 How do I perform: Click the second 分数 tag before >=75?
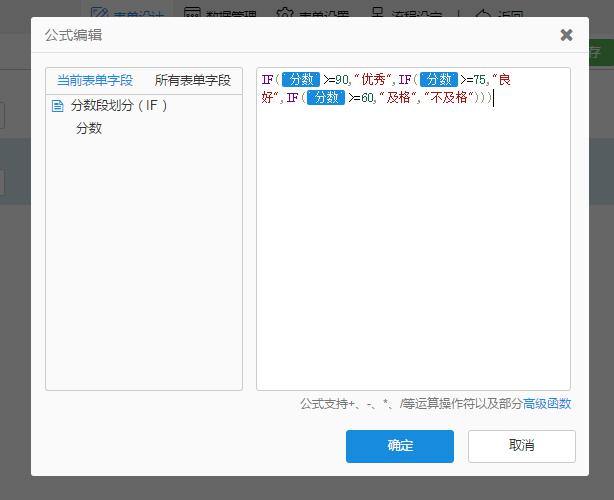tap(439, 79)
